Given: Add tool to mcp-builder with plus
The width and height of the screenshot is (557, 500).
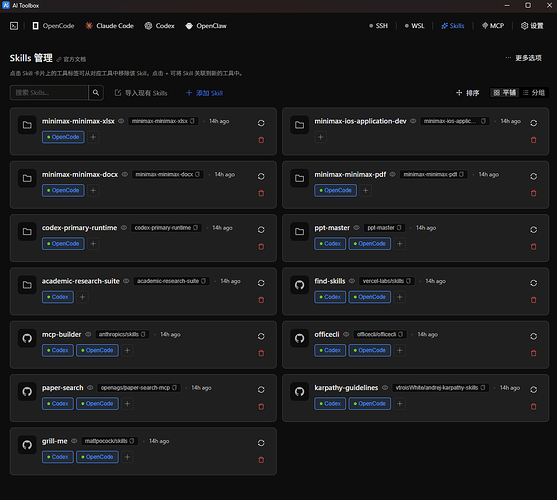Looking at the screenshot, I should coord(127,350).
